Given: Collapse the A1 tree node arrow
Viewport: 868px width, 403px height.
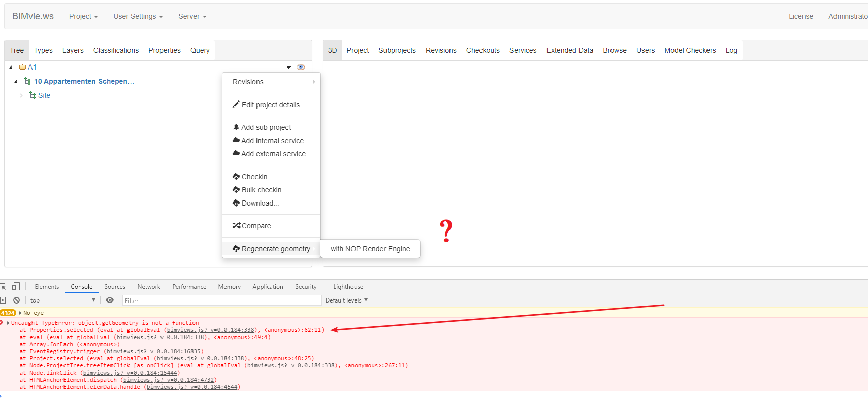Looking at the screenshot, I should [11, 67].
